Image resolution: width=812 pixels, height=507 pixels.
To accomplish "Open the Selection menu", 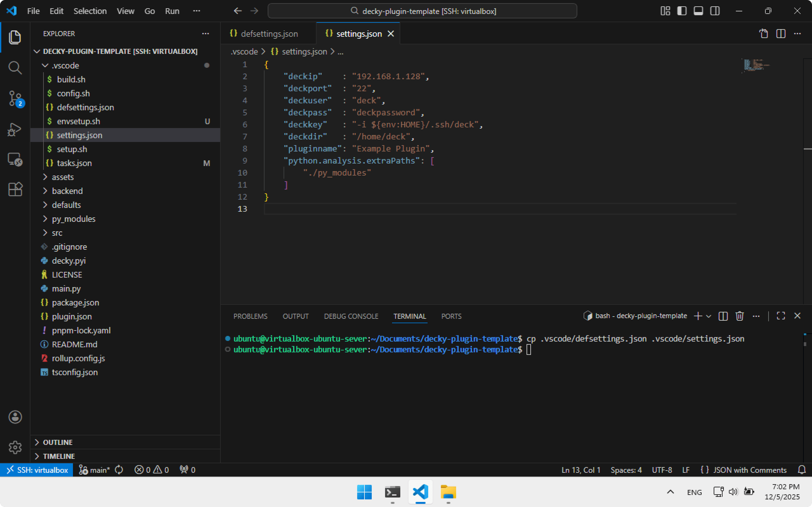I will (x=90, y=11).
